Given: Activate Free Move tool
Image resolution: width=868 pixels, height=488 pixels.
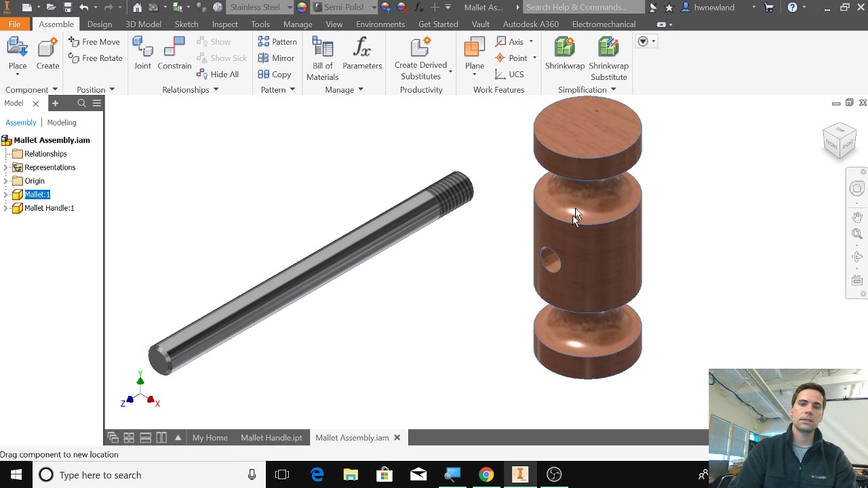Looking at the screenshot, I should (94, 42).
